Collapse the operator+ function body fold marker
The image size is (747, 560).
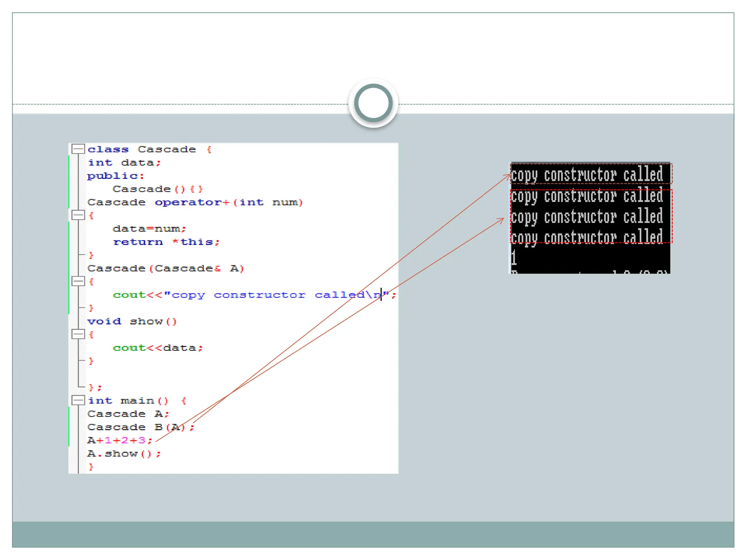[x=78, y=215]
